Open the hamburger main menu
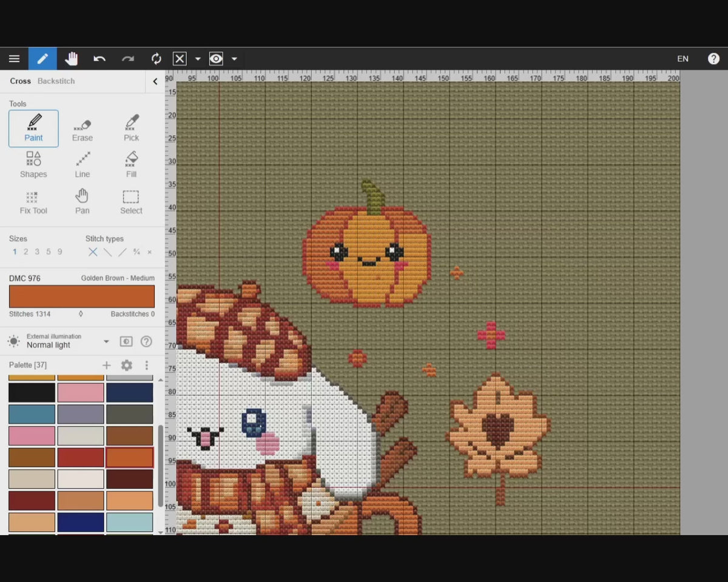 tap(14, 59)
